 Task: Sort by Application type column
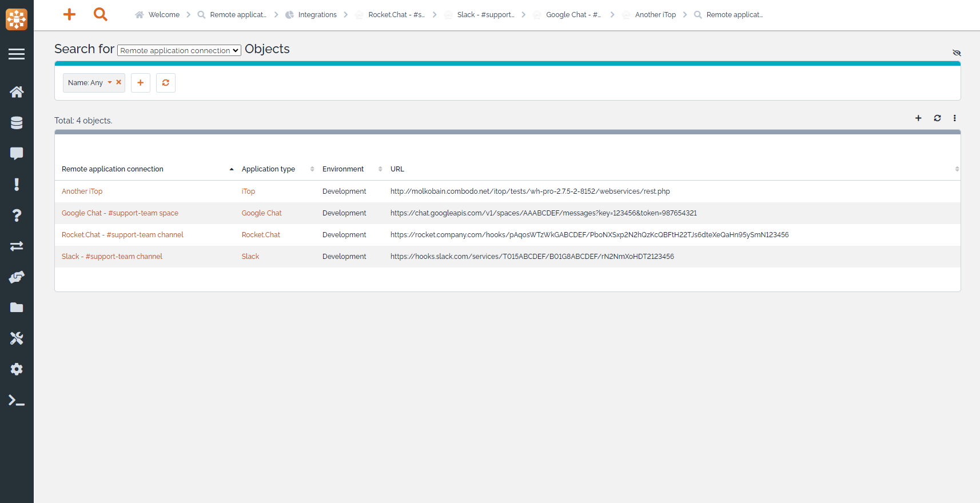tap(268, 169)
